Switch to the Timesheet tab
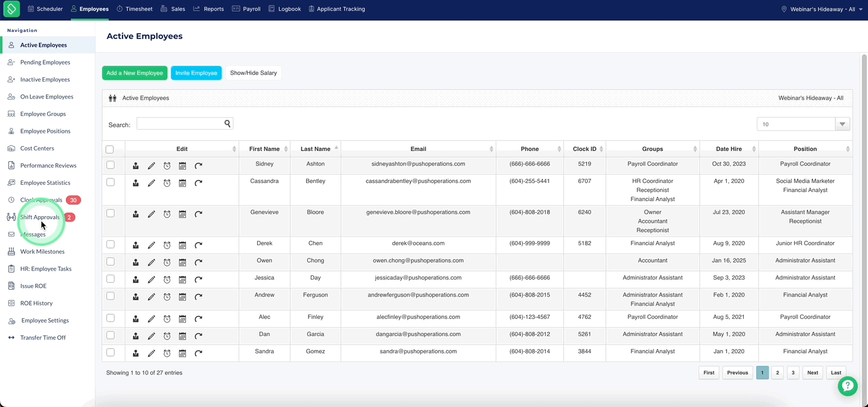The height and width of the screenshot is (407, 868). click(134, 9)
